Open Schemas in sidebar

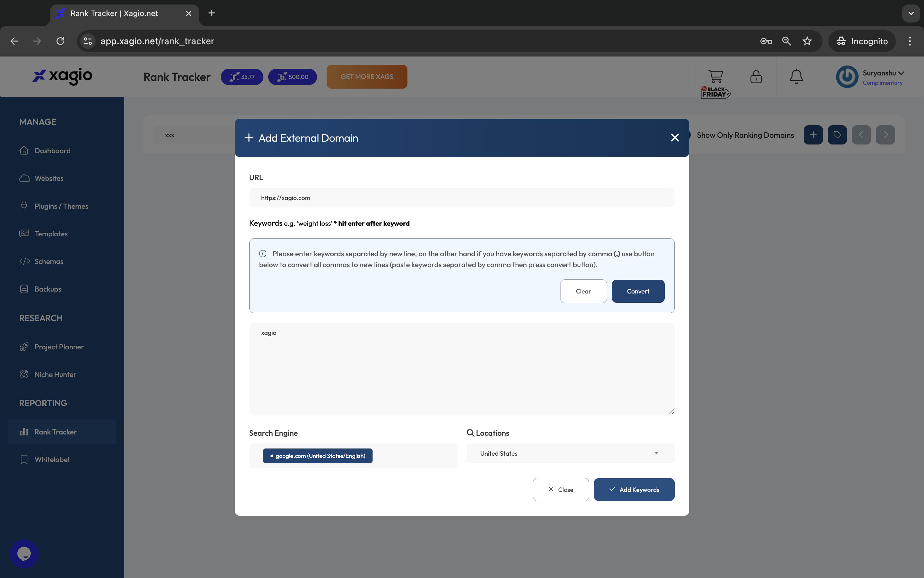[x=49, y=261]
